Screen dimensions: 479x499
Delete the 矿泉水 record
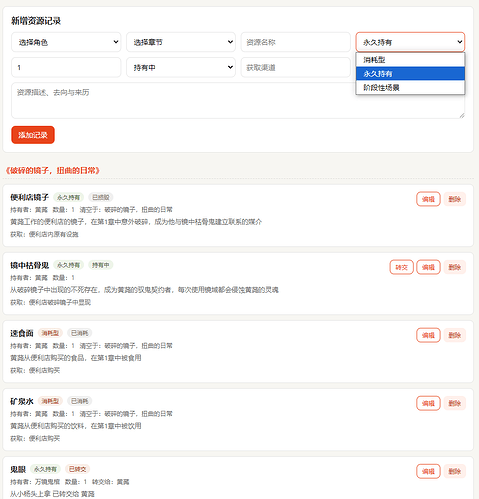click(x=454, y=403)
